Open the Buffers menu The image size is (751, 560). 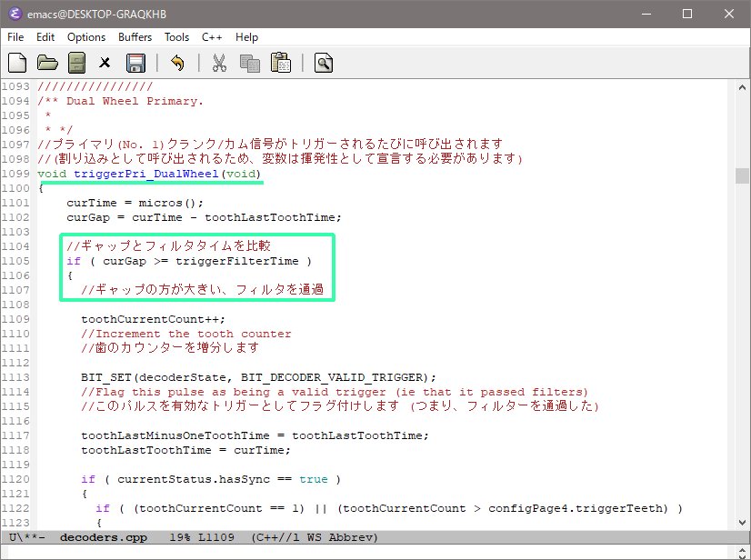135,37
